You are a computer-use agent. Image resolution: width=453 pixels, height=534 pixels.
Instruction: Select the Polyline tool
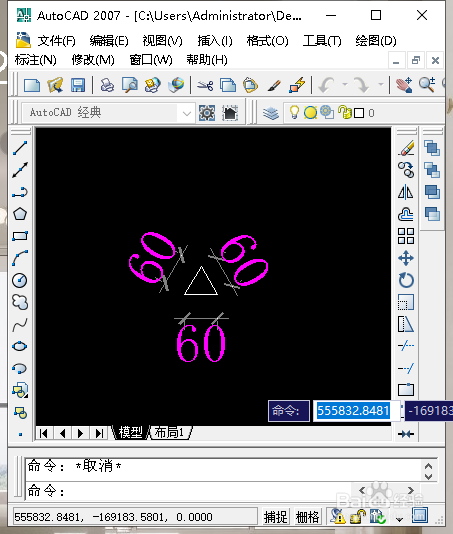point(20,192)
